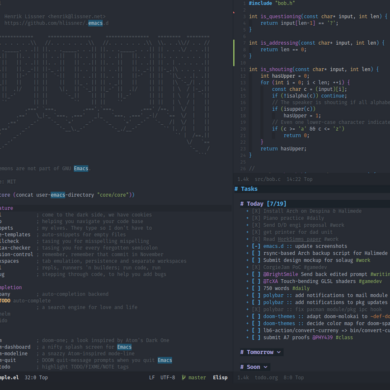Fold the Tasks top-level heading

246,189
